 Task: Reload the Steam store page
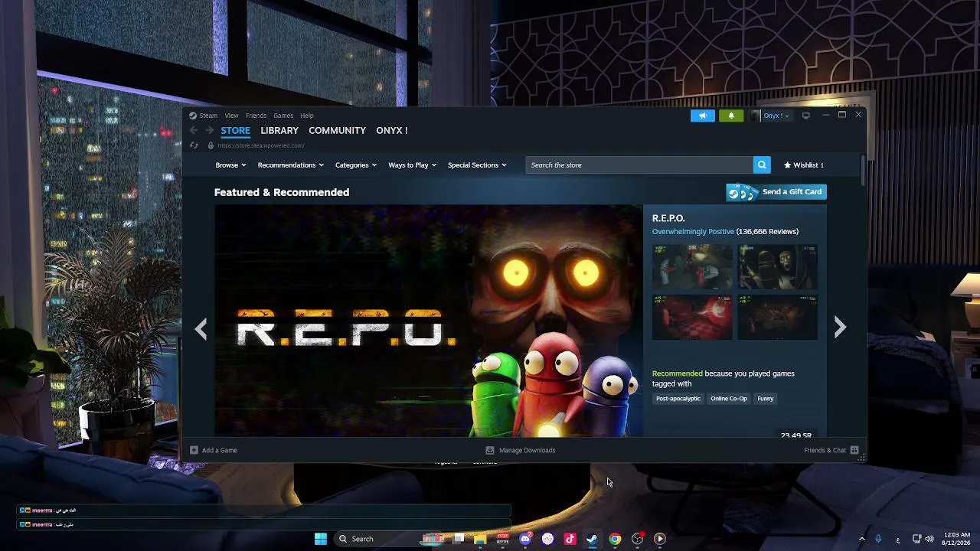tap(194, 145)
